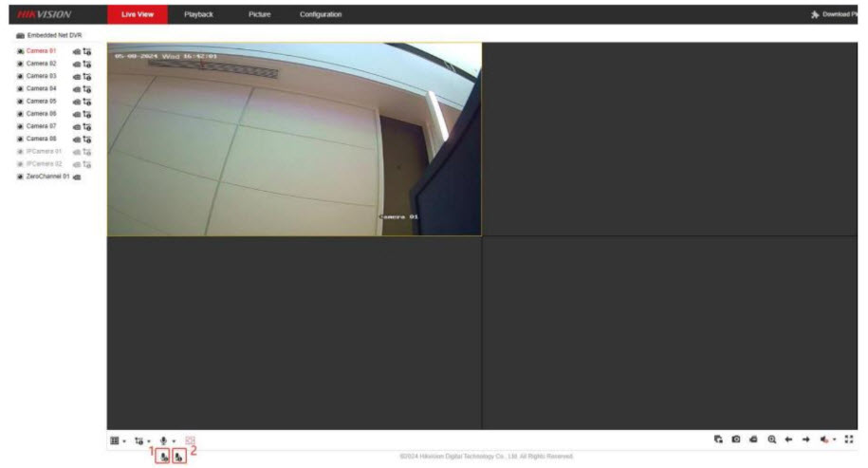Select the Camera 01 live video window
The height and width of the screenshot is (468, 868).
(293, 139)
